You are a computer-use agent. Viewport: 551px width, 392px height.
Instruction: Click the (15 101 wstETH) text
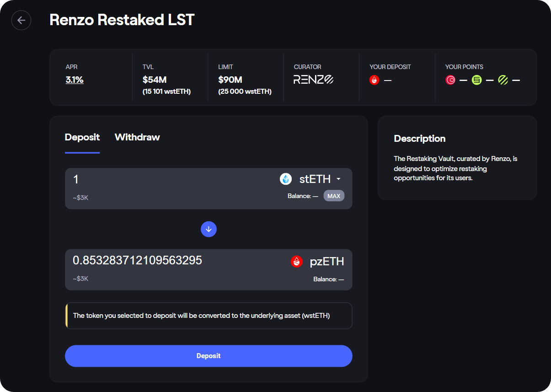(x=166, y=91)
